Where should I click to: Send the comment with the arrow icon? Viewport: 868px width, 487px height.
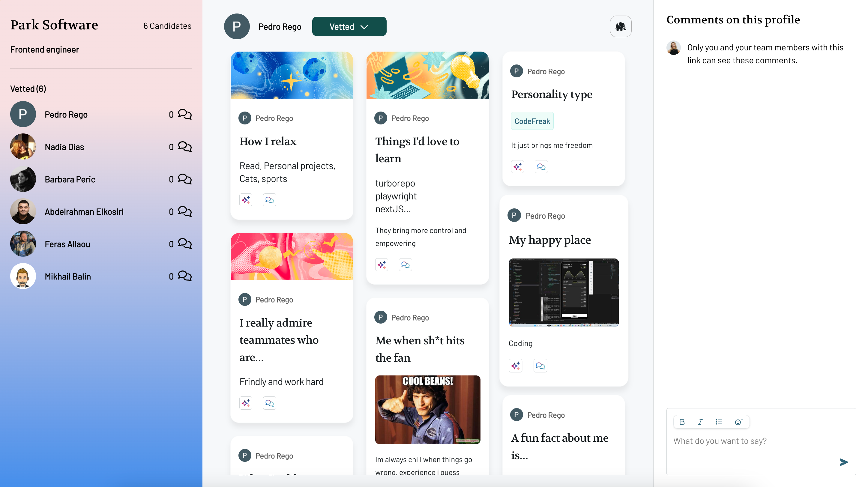pyautogui.click(x=843, y=462)
